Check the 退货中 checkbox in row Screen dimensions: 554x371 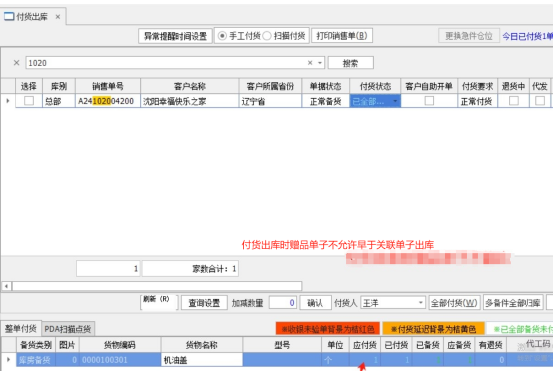[x=514, y=101]
